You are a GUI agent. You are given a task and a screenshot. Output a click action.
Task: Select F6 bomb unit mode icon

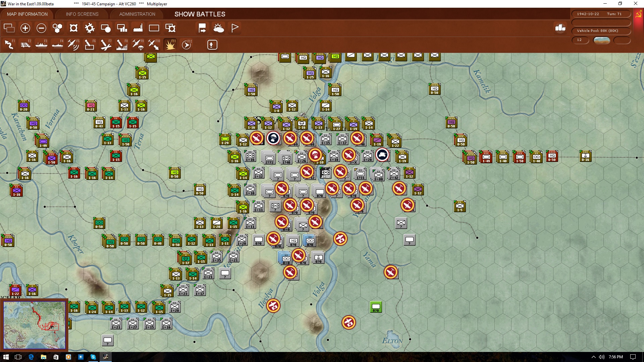[90, 45]
